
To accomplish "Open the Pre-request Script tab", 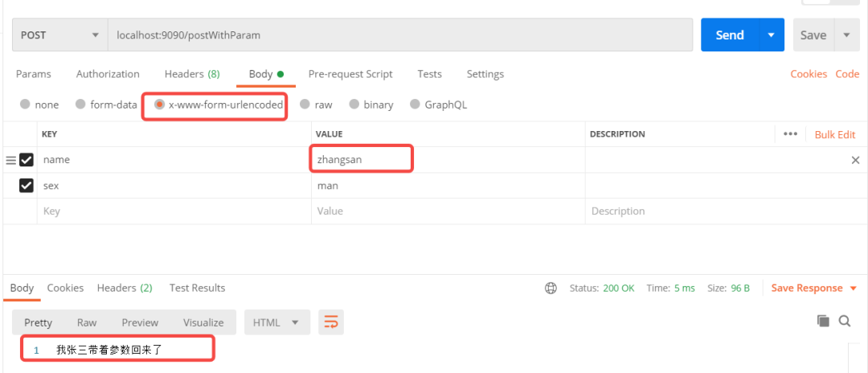I will tap(350, 74).
